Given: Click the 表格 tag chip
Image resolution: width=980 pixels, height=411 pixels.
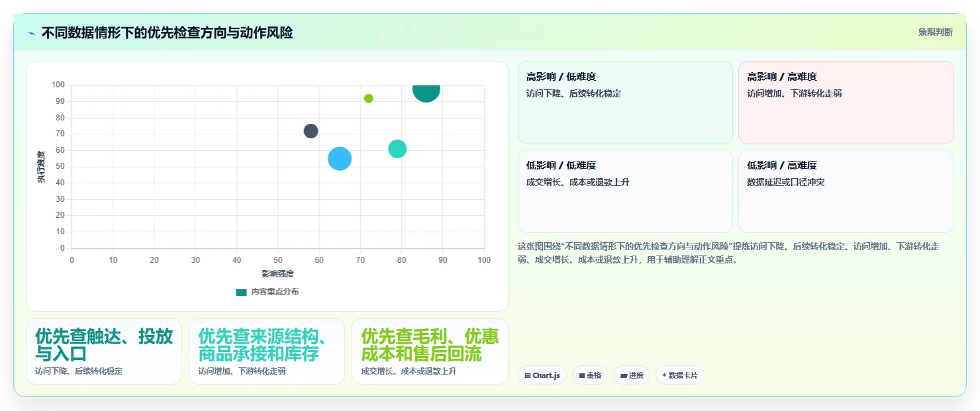Looking at the screenshot, I should (x=590, y=375).
